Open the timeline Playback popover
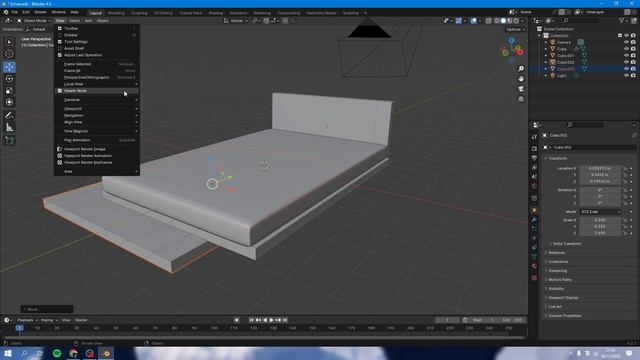This screenshot has height=360, width=640. click(x=27, y=320)
